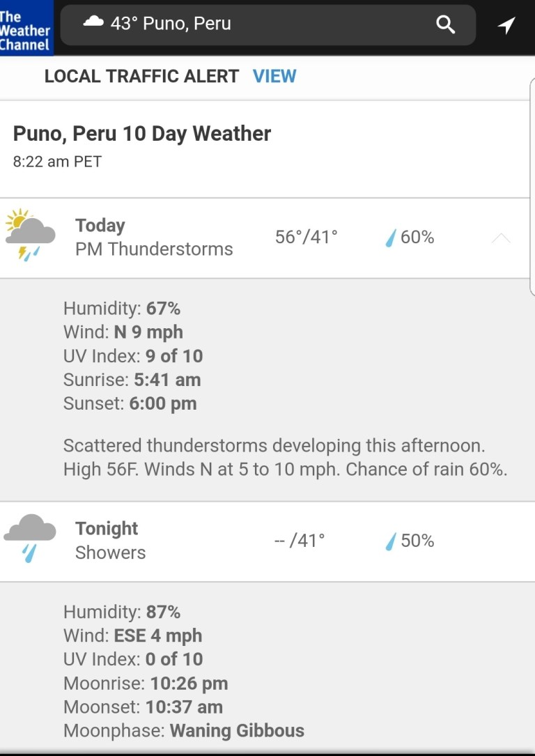Collapse Today details with chevron
Viewport: 535px width, 756px height.
pos(501,239)
